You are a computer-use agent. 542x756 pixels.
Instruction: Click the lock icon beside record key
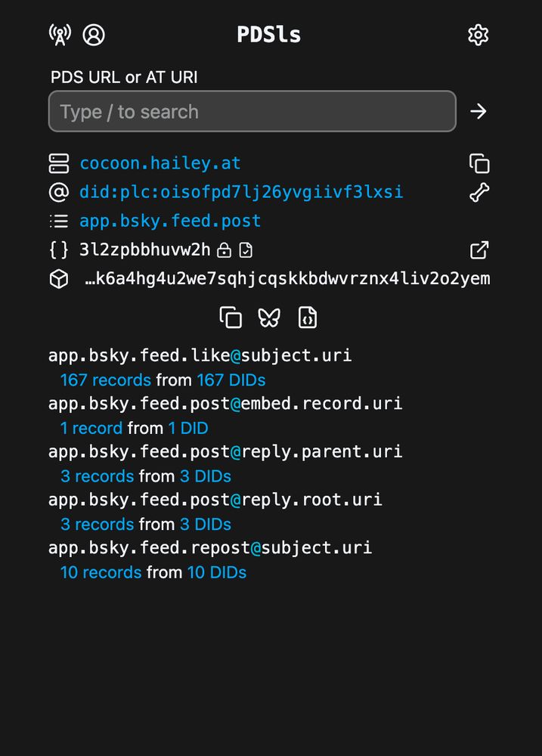[225, 250]
